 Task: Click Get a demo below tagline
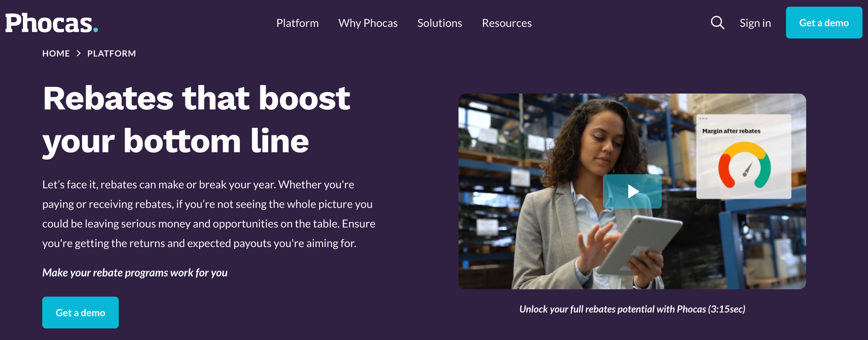(80, 313)
